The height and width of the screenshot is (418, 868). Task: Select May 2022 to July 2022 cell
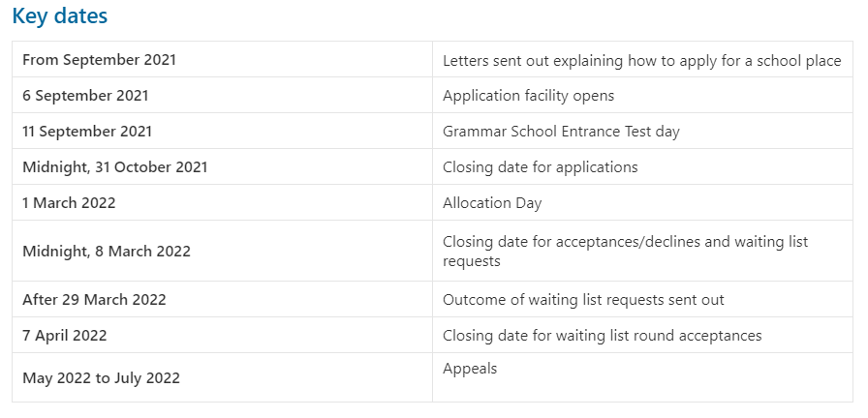click(222, 377)
